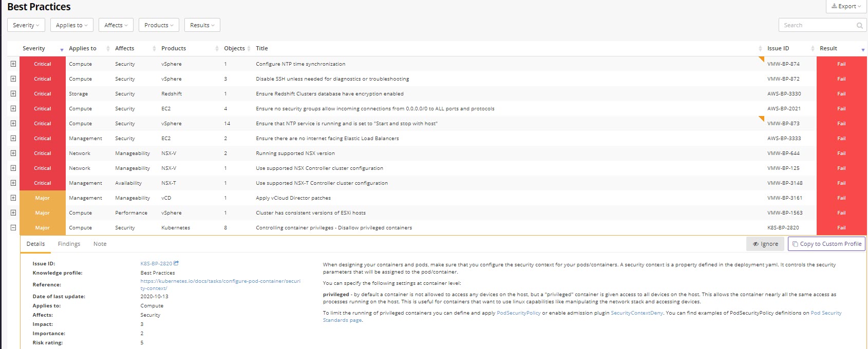The image size is (868, 349).
Task: Click the orange corner flag on the VMW-BP-874 row
Action: coord(762,59)
